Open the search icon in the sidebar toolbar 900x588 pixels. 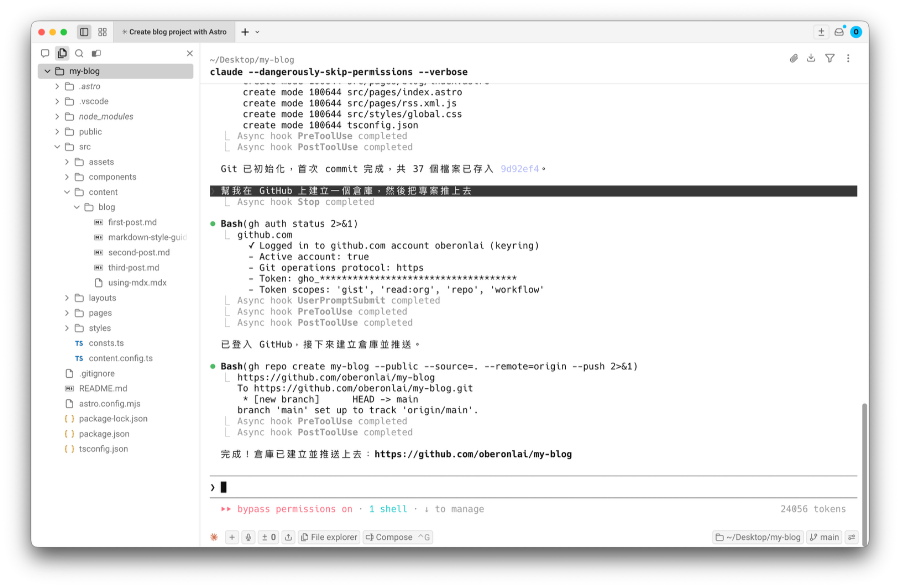coord(79,53)
